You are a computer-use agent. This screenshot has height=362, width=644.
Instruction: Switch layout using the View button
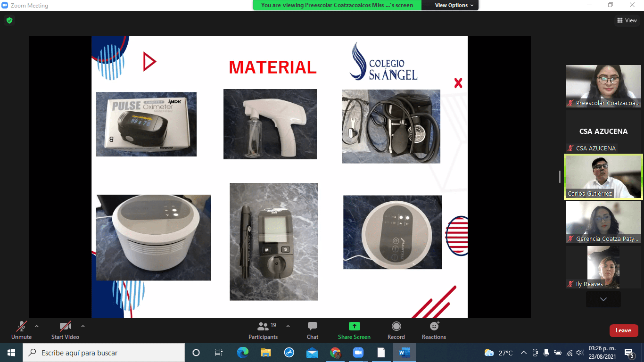627,20
